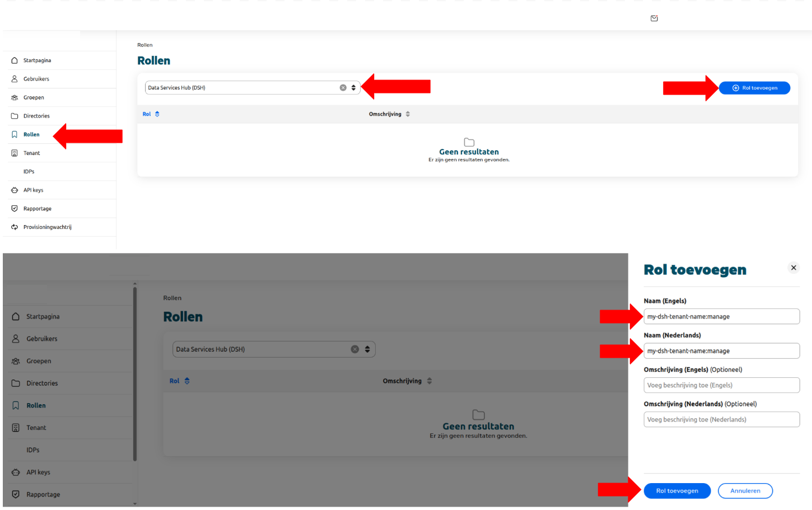Click Rollen bookmark icon in the bright sidebar
The height and width of the screenshot is (510, 812).
pos(15,134)
